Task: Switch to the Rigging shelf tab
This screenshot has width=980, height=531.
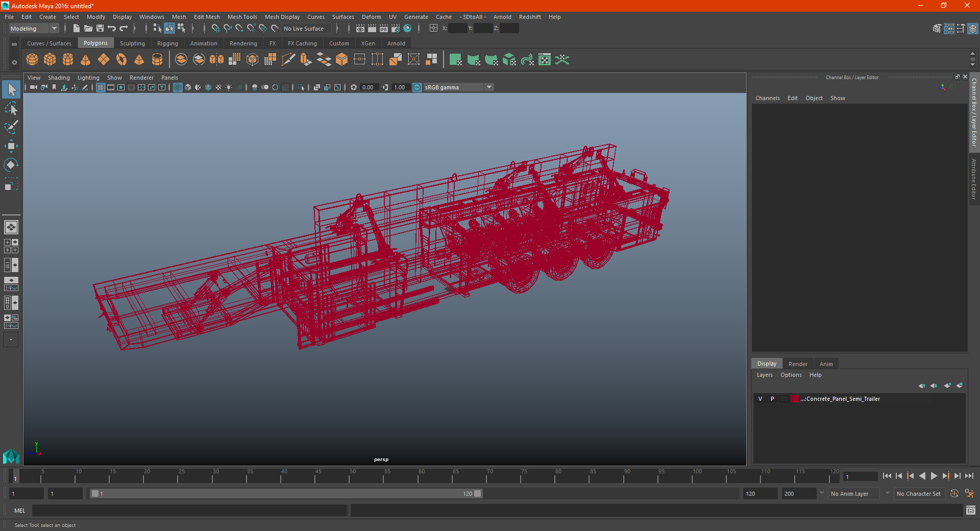Action: pos(167,43)
